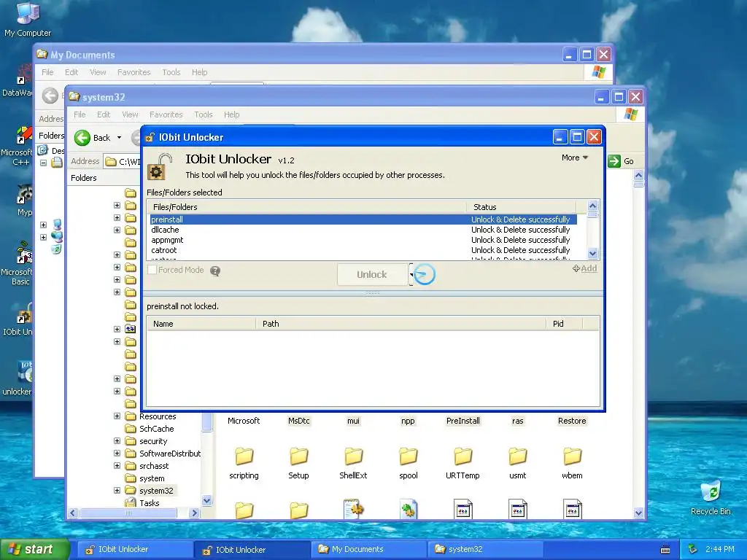Open the Microsoft Basic desktop shortcut
Screen dimensions: 747x560
pyautogui.click(x=18, y=262)
